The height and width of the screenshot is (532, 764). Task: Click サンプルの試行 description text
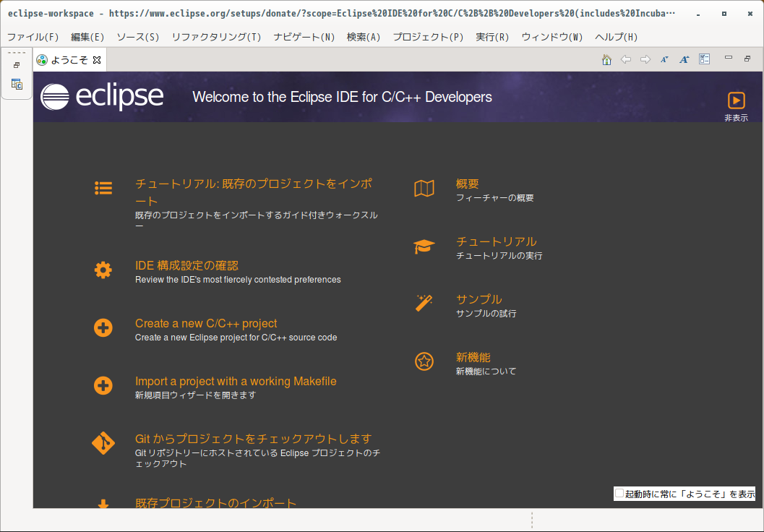pyautogui.click(x=486, y=314)
